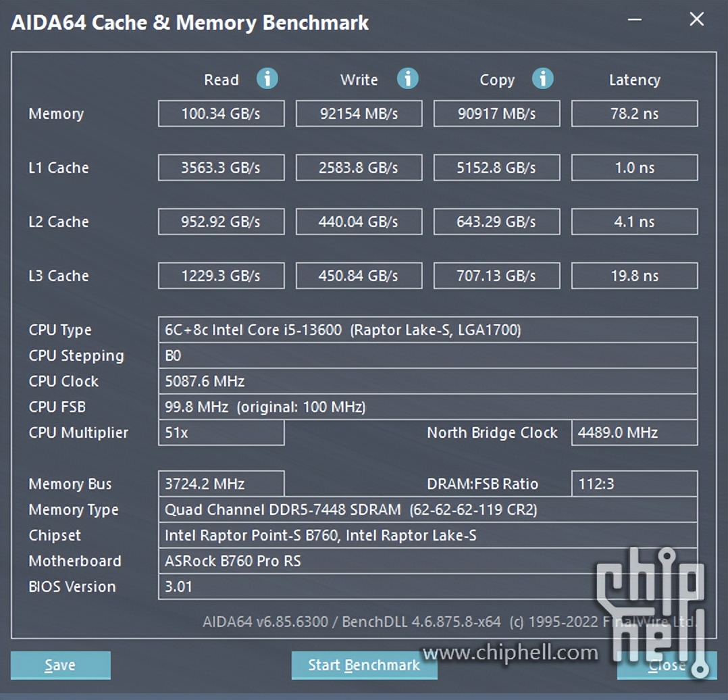Click the L2 Cache row label
The width and height of the screenshot is (728, 700).
pyautogui.click(x=59, y=222)
